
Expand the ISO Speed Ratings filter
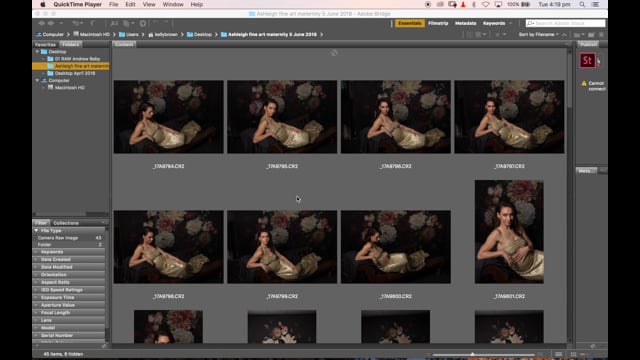tap(36, 290)
